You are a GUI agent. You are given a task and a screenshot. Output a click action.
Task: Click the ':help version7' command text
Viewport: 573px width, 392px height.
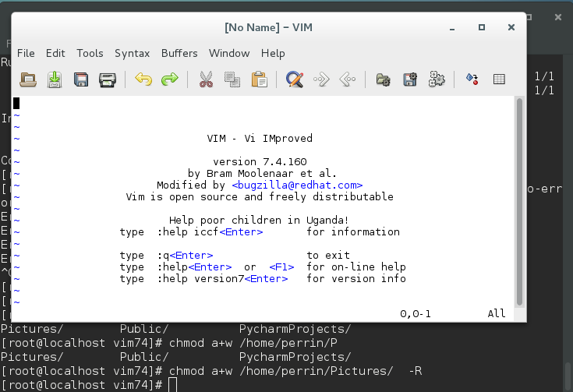pyautogui.click(x=200, y=279)
